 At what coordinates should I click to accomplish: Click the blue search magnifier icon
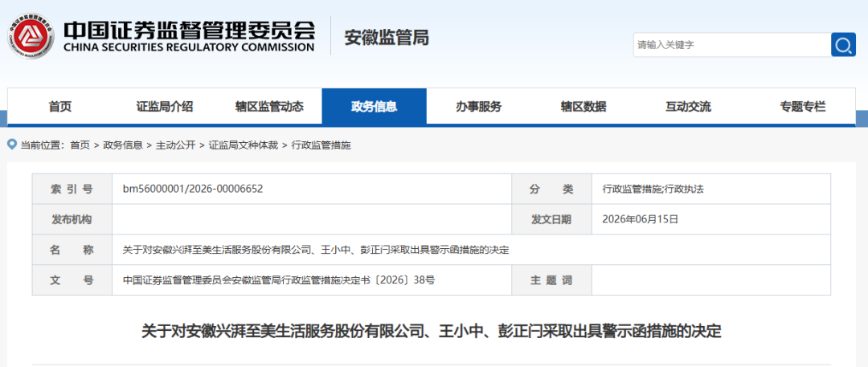click(843, 45)
